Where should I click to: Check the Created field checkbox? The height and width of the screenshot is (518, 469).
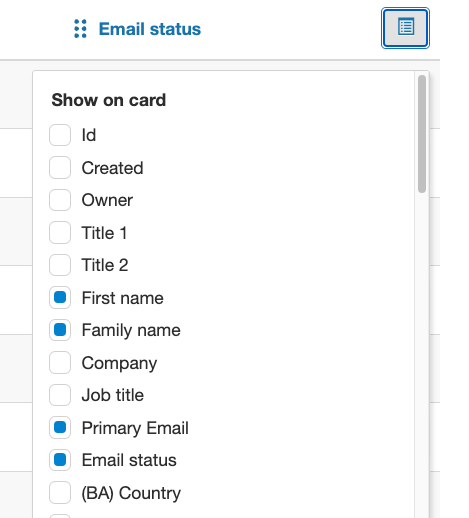(x=60, y=168)
